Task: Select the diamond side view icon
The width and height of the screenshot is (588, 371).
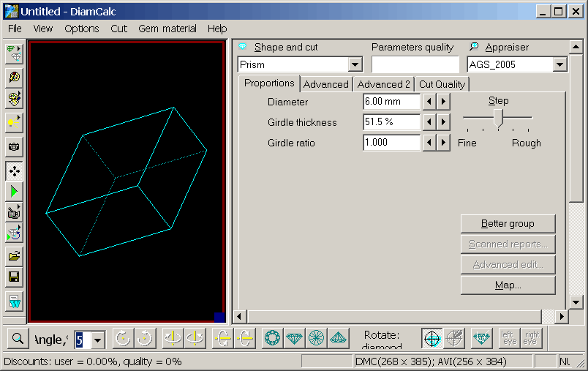Action: tap(295, 339)
